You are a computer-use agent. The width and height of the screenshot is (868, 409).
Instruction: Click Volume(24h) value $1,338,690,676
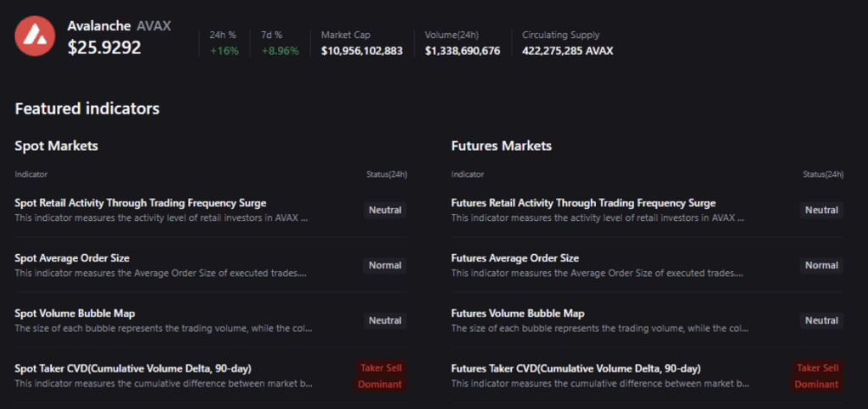[463, 51]
